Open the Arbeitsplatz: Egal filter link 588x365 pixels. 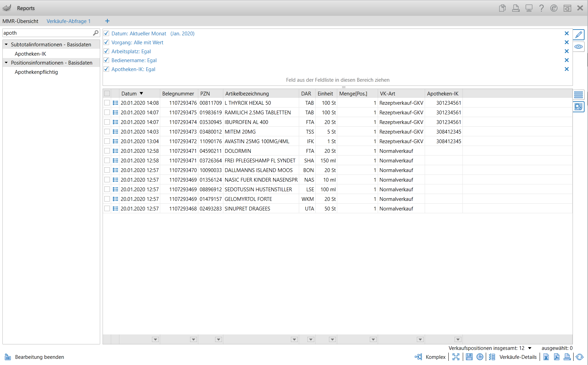pyautogui.click(x=131, y=51)
